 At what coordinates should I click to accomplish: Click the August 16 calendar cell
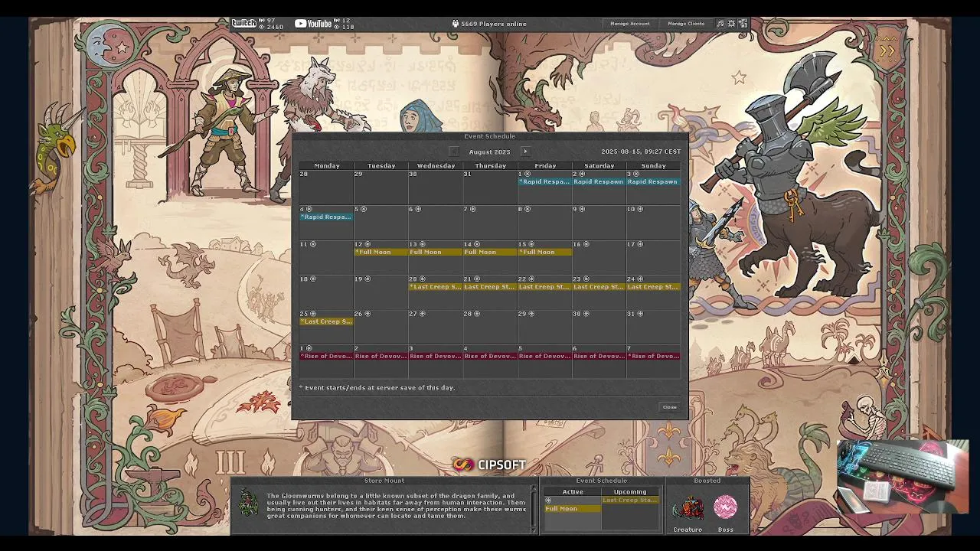click(x=599, y=257)
